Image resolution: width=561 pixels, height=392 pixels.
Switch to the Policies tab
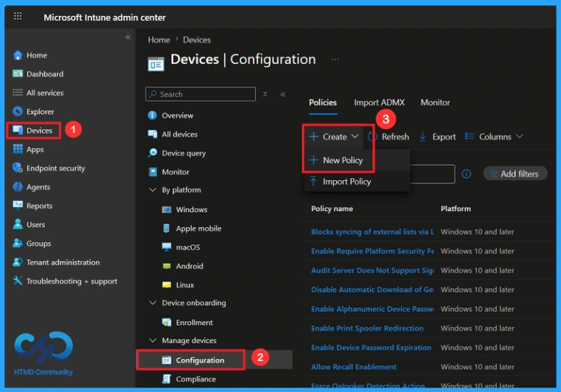pyautogui.click(x=323, y=102)
